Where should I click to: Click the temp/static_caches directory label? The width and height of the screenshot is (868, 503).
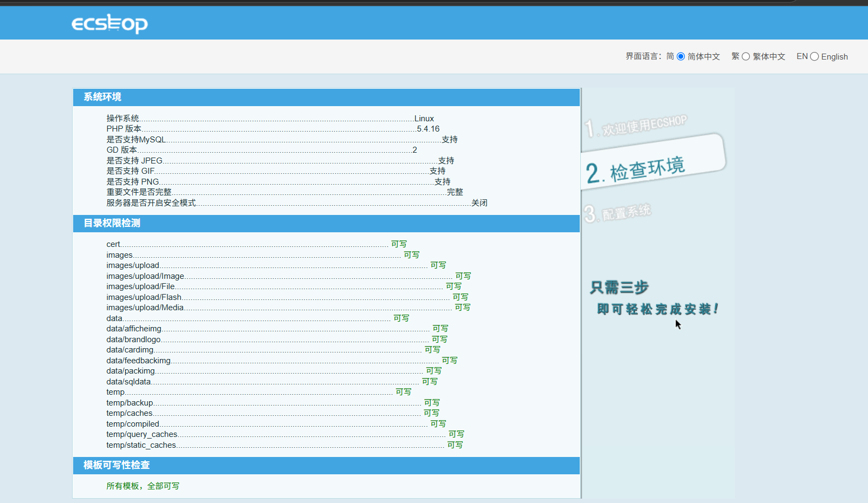[x=141, y=445]
